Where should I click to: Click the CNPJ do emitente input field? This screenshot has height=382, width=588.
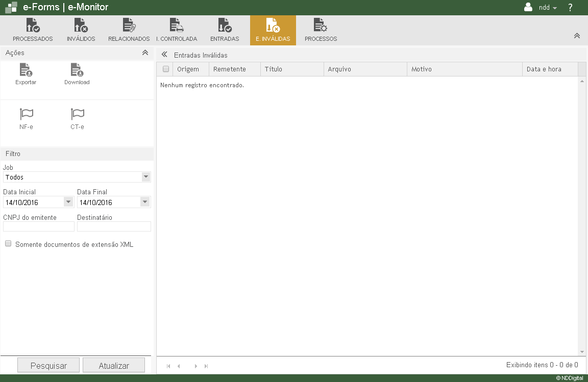click(x=38, y=226)
